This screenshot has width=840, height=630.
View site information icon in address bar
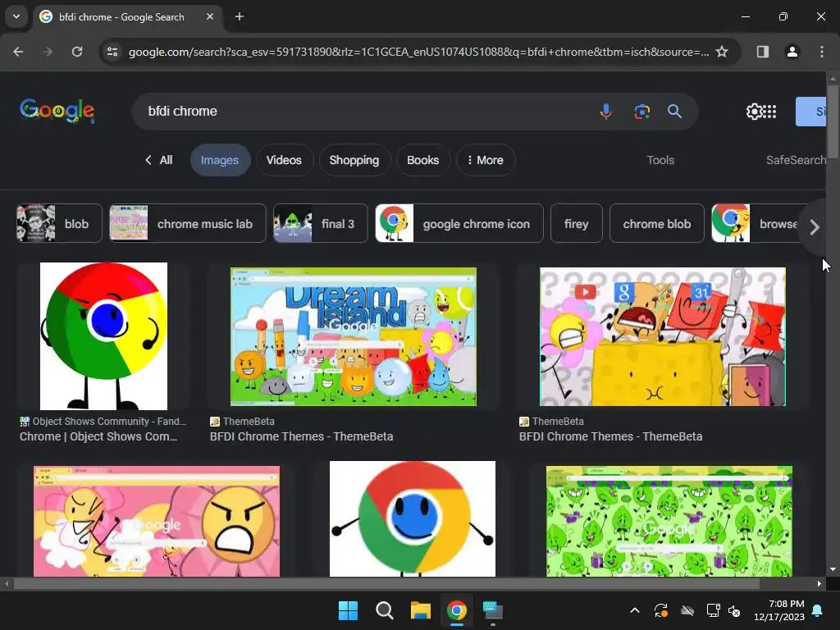point(112,52)
